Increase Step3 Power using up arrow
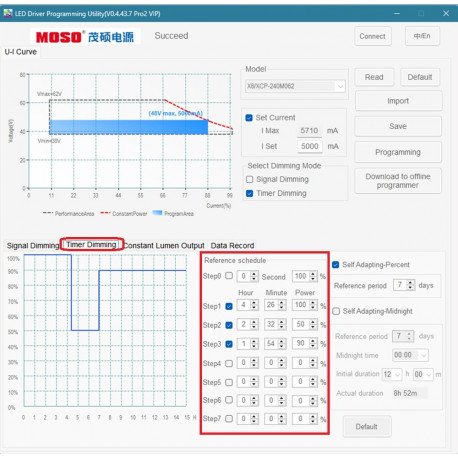Viewport: 458px width, 458px height. click(313, 341)
